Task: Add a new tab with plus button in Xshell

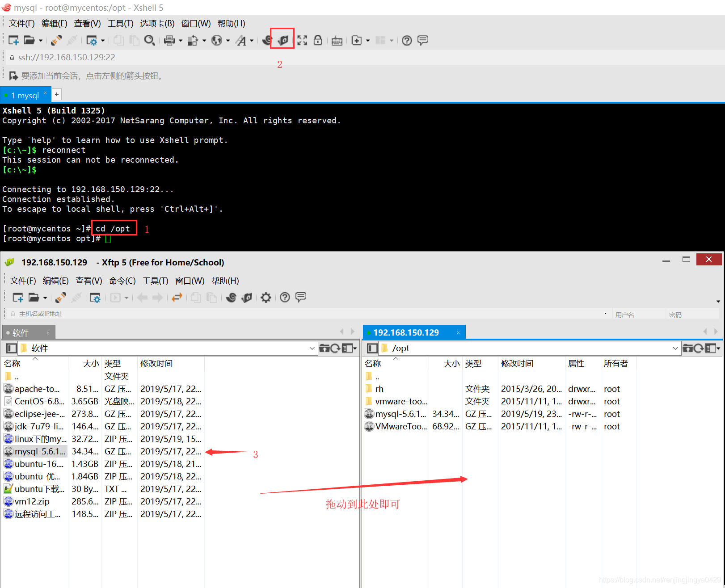Action: tap(57, 95)
